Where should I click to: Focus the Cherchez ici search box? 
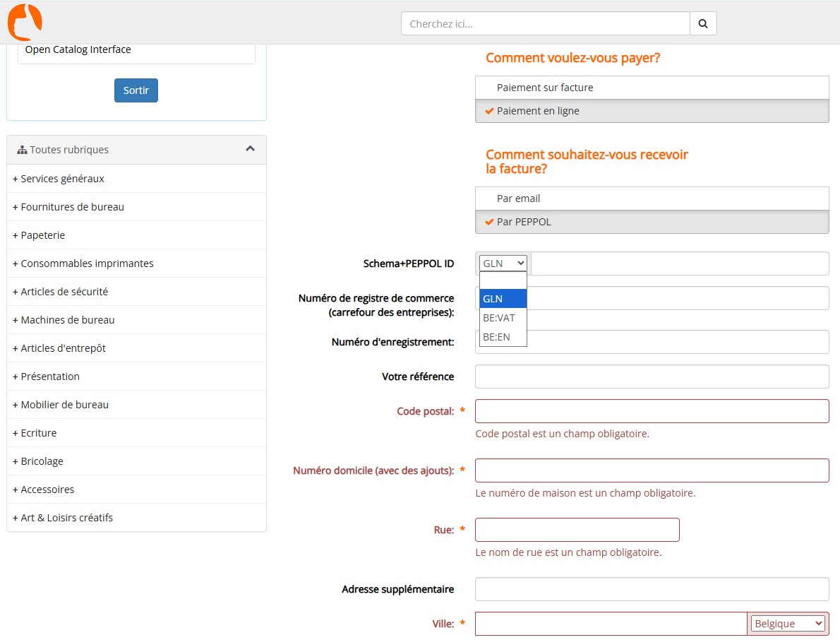pos(545,23)
